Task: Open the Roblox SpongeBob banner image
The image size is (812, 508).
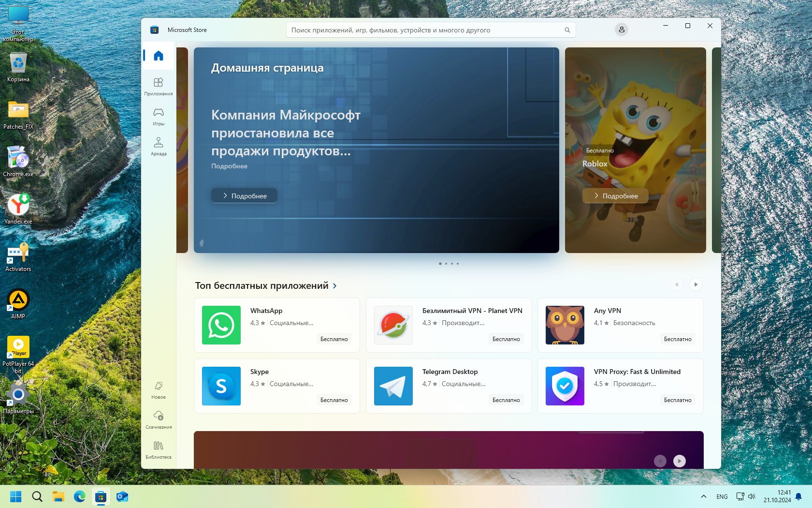Action: tap(636, 150)
